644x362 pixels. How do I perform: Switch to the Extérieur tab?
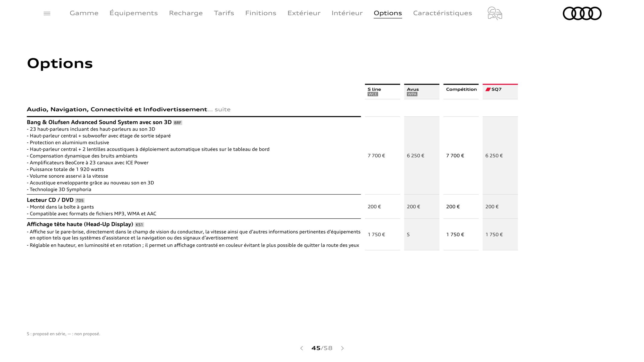tap(304, 13)
